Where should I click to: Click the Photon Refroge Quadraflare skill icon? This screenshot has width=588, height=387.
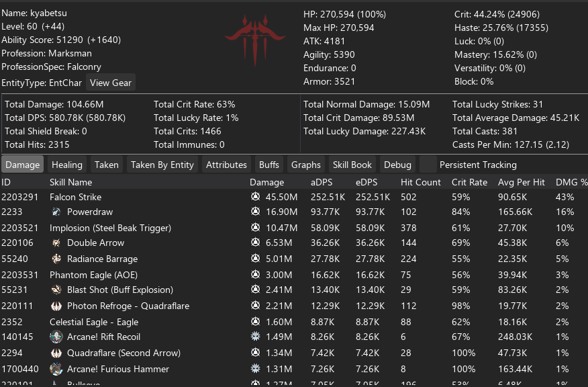tap(56, 306)
